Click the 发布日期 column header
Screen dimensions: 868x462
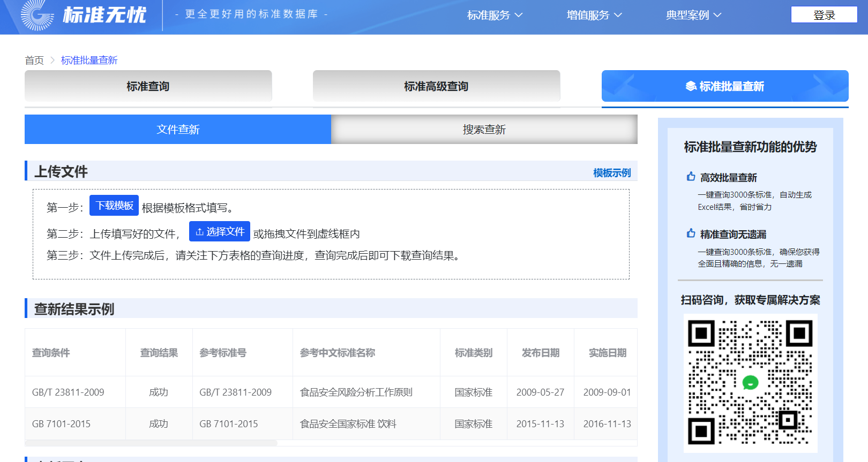541,353
